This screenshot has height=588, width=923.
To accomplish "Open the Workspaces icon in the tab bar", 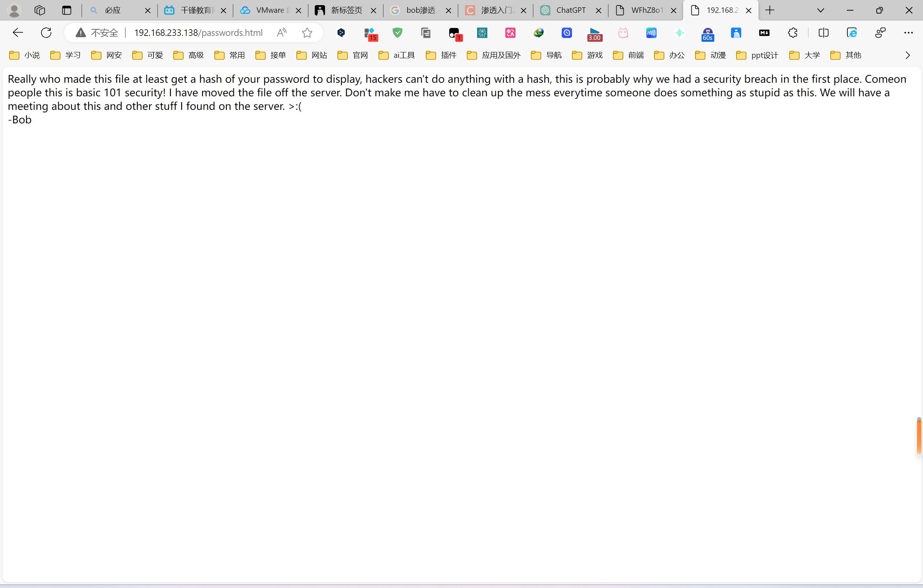I will pyautogui.click(x=40, y=10).
